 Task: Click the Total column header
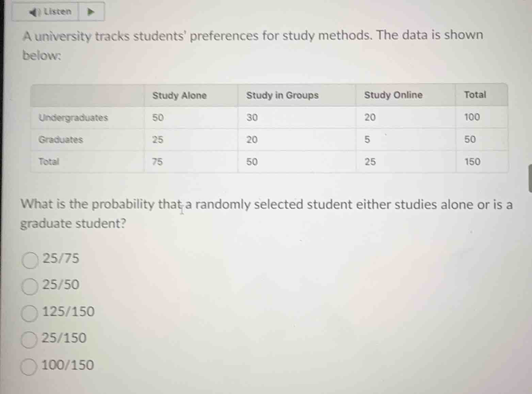[475, 94]
